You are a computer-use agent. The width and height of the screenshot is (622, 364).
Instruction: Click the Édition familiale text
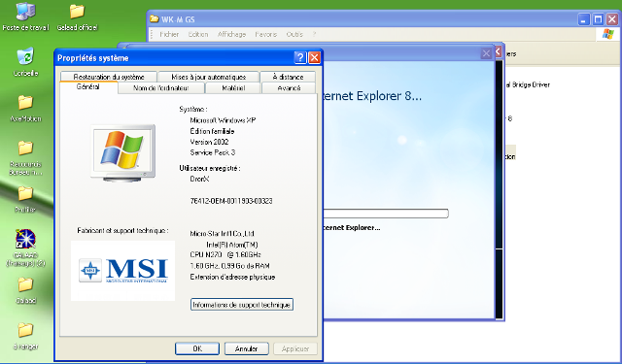(x=212, y=131)
